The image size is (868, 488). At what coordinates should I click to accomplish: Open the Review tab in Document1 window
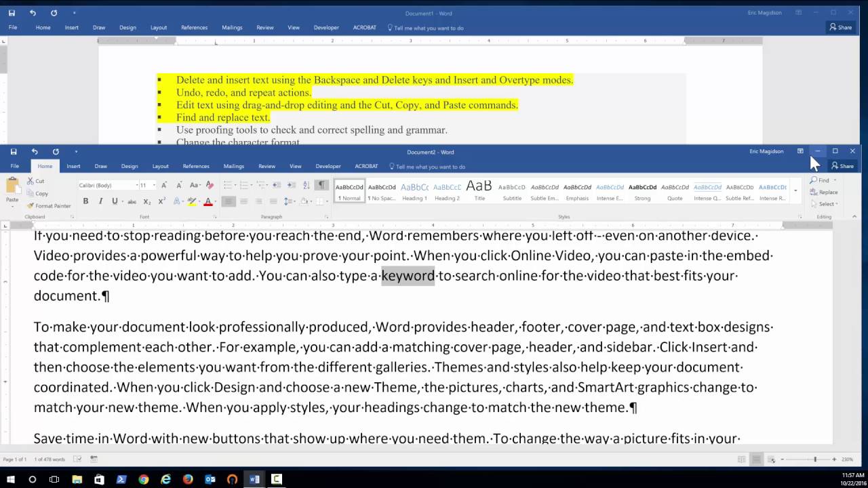click(x=265, y=28)
